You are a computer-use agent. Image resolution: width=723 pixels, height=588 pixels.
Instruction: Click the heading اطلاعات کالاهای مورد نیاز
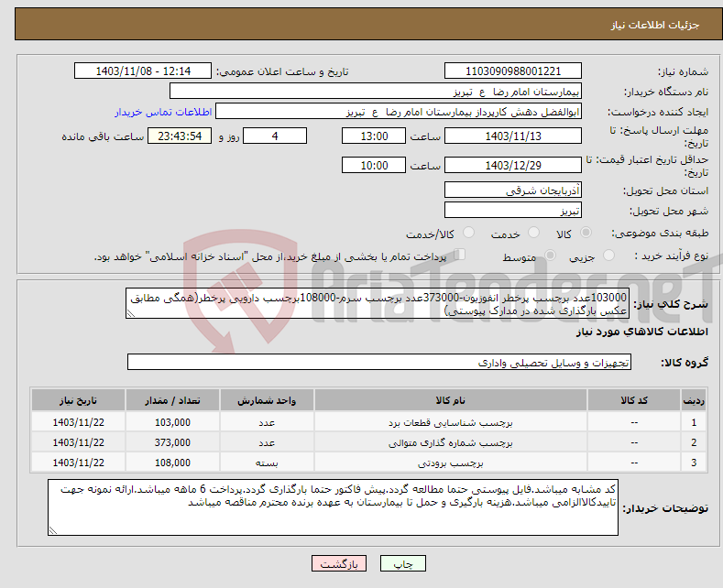(641, 332)
